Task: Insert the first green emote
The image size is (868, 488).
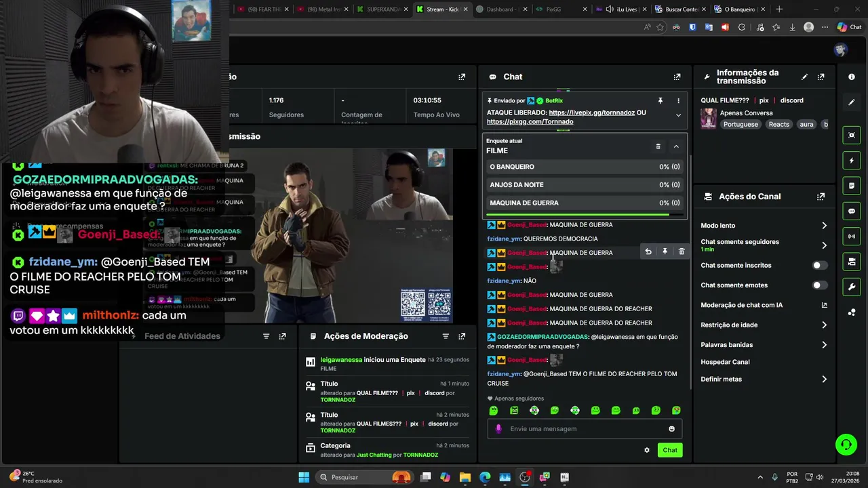Action: [x=494, y=411]
